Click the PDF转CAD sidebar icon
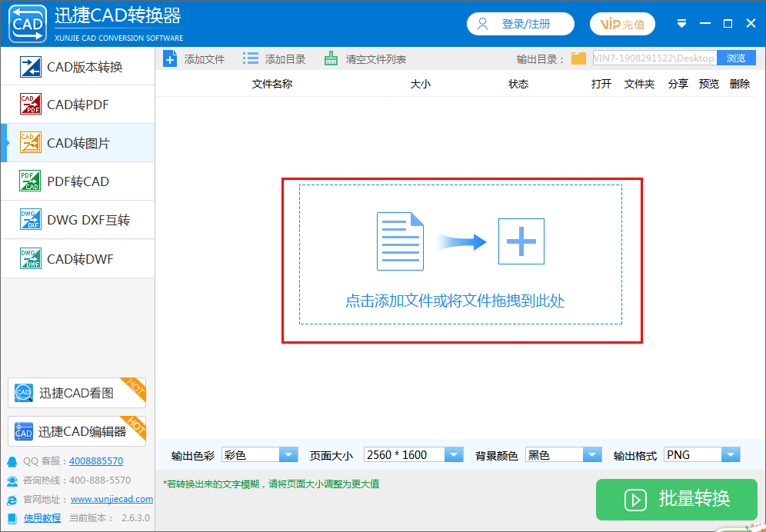The image size is (766, 532). tap(31, 181)
